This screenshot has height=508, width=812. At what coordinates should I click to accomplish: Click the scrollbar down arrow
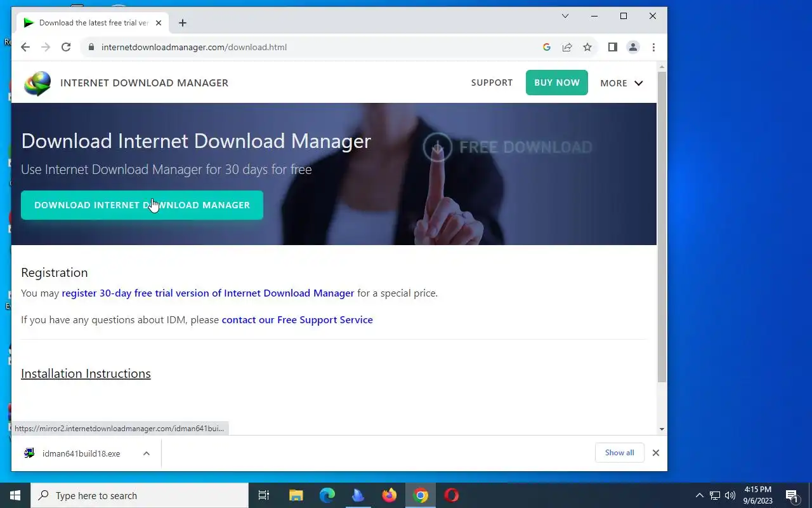[662, 429]
